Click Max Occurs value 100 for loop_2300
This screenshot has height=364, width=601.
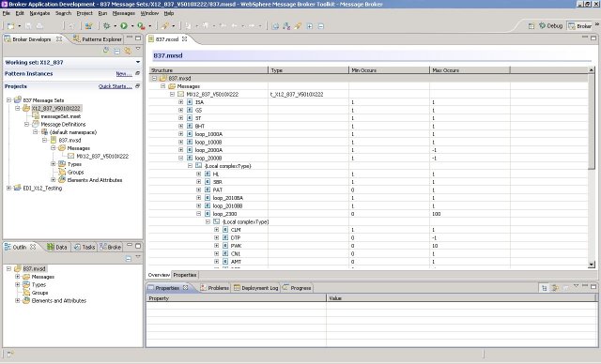pyautogui.click(x=436, y=214)
